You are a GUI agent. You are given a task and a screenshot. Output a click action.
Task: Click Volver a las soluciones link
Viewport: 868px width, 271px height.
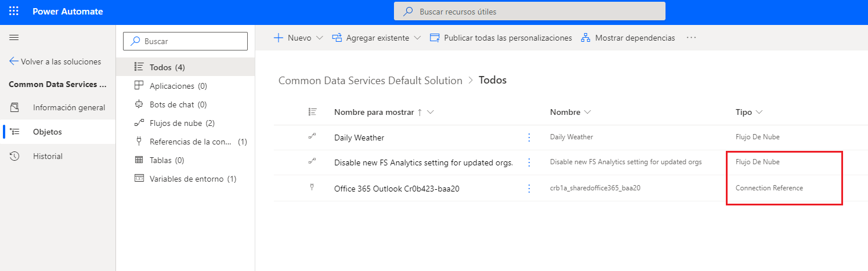pos(55,62)
